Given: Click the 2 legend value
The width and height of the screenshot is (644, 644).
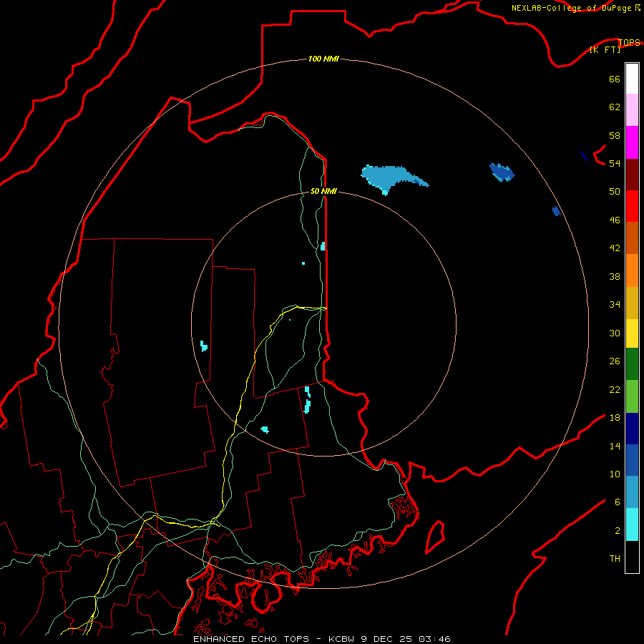Looking at the screenshot, I should click(618, 531).
